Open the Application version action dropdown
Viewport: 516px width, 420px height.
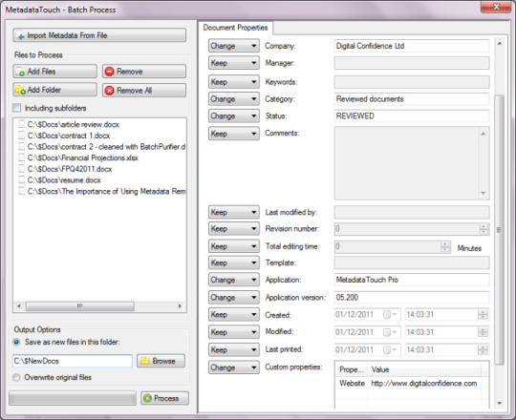click(x=234, y=298)
